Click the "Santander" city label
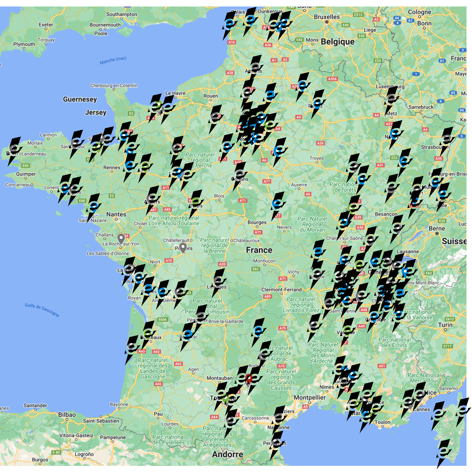472x476 pixels. [x=35, y=405]
